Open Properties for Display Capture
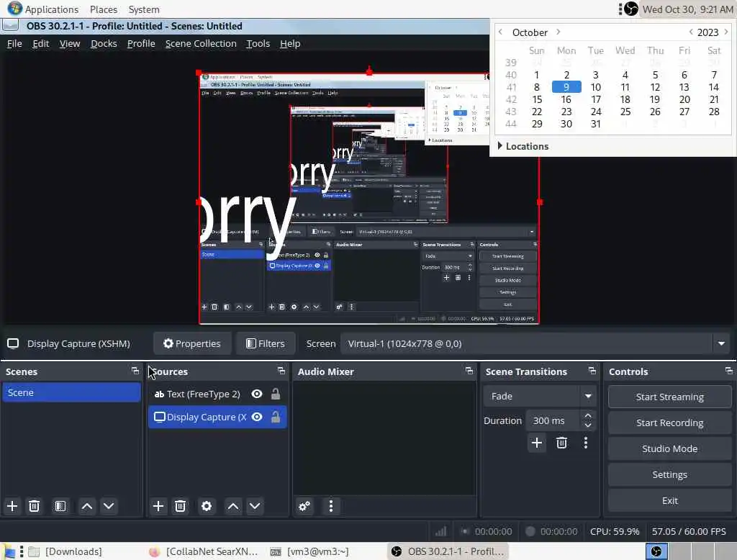737x560 pixels. (191, 344)
